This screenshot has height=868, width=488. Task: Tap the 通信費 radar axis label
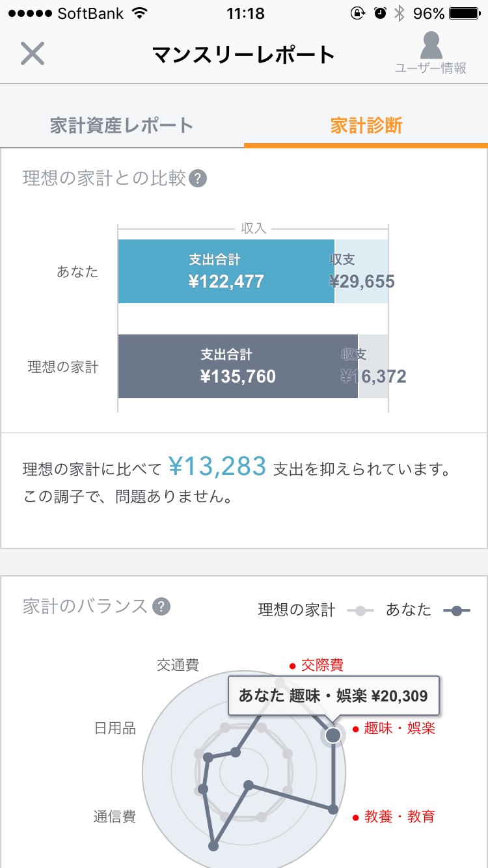pos(115,817)
